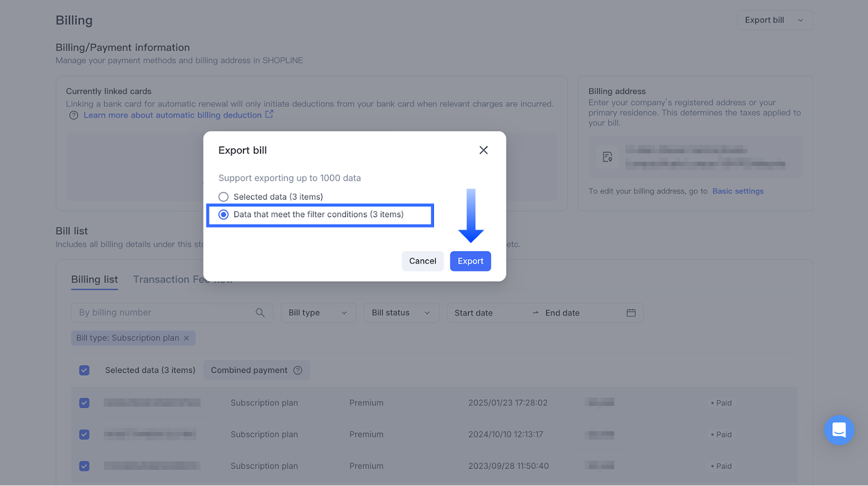The image size is (868, 486).
Task: Click the automatic deduction help question icon
Action: (x=74, y=115)
